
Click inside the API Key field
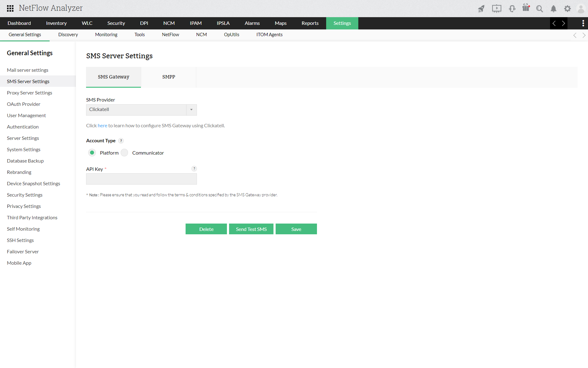click(141, 179)
